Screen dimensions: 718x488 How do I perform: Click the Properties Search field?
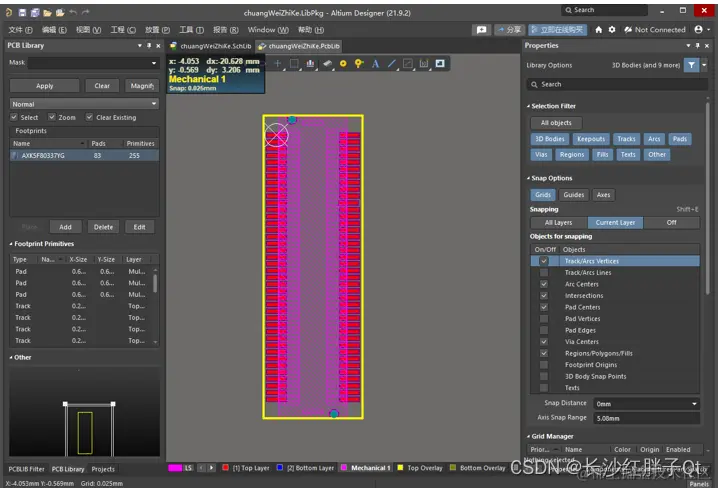617,84
